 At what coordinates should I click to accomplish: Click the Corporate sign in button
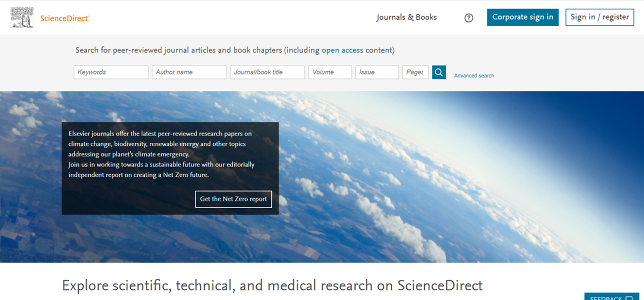523,17
